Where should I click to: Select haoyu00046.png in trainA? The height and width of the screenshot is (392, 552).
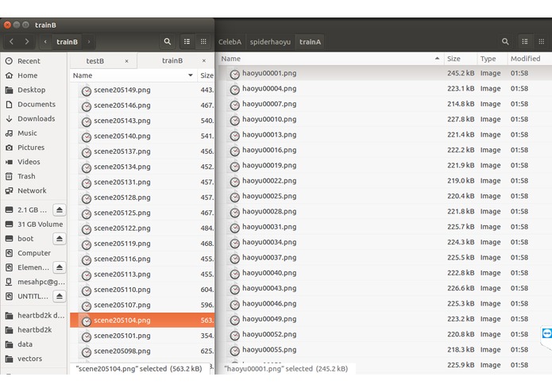384,304
